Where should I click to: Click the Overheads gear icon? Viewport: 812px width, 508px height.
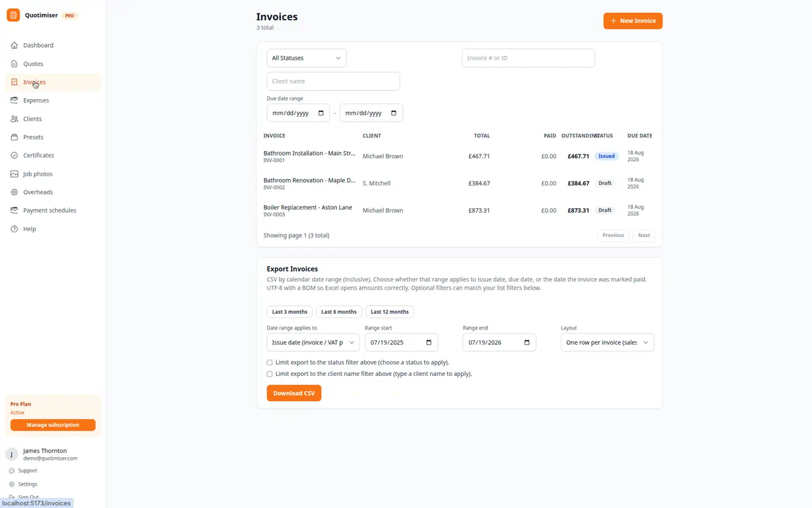point(15,192)
